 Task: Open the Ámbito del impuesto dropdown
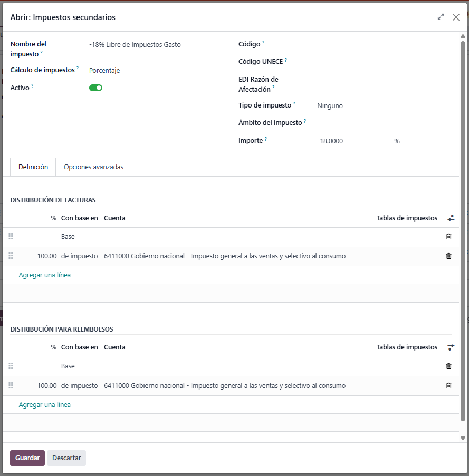click(380, 123)
